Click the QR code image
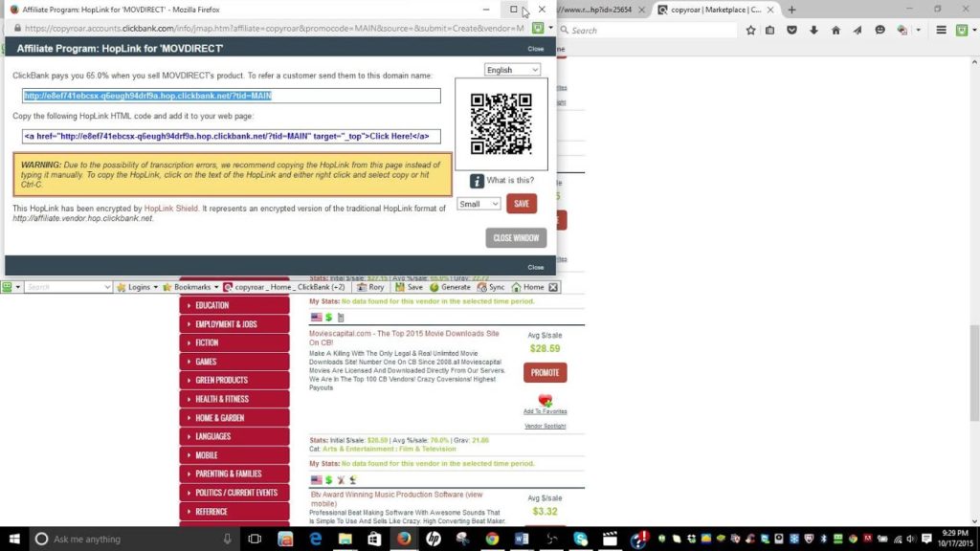This screenshot has width=980, height=551. coord(501,123)
